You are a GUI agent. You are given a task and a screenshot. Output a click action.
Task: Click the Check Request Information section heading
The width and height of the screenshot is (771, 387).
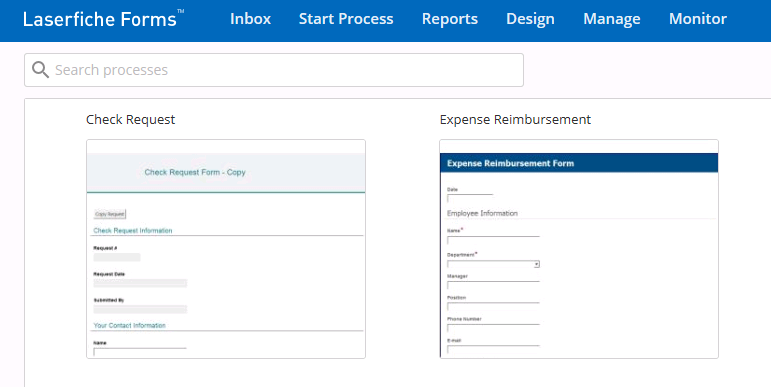click(133, 231)
